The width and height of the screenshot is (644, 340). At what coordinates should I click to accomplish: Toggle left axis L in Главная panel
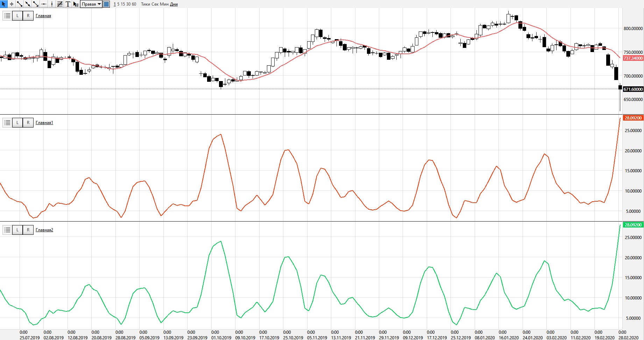17,16
